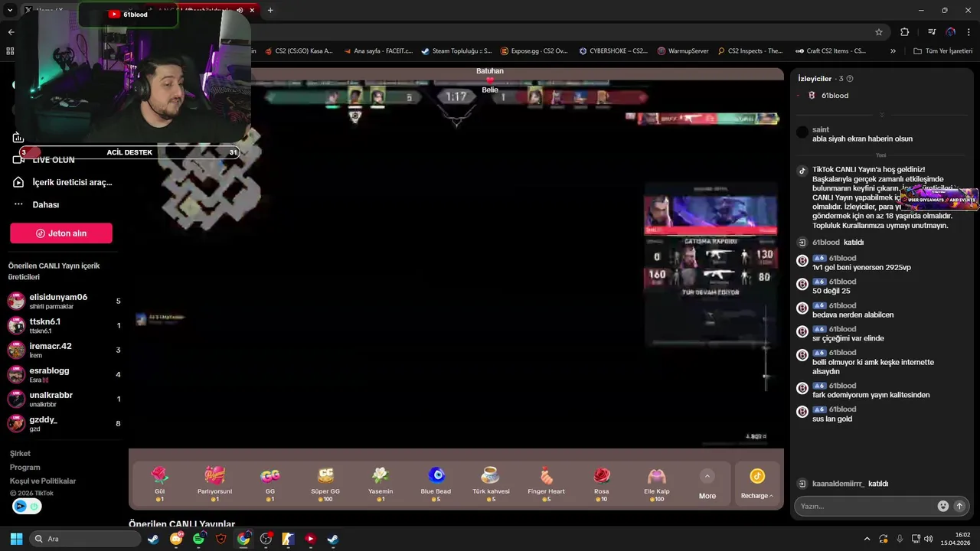Send the Rosa gift
The image size is (980, 551).
pyautogui.click(x=602, y=484)
